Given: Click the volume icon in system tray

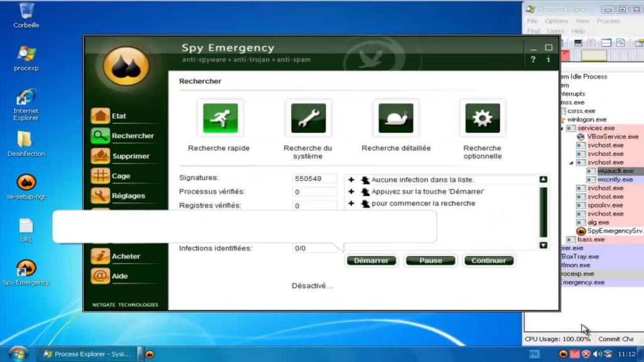Looking at the screenshot, I should (597, 354).
